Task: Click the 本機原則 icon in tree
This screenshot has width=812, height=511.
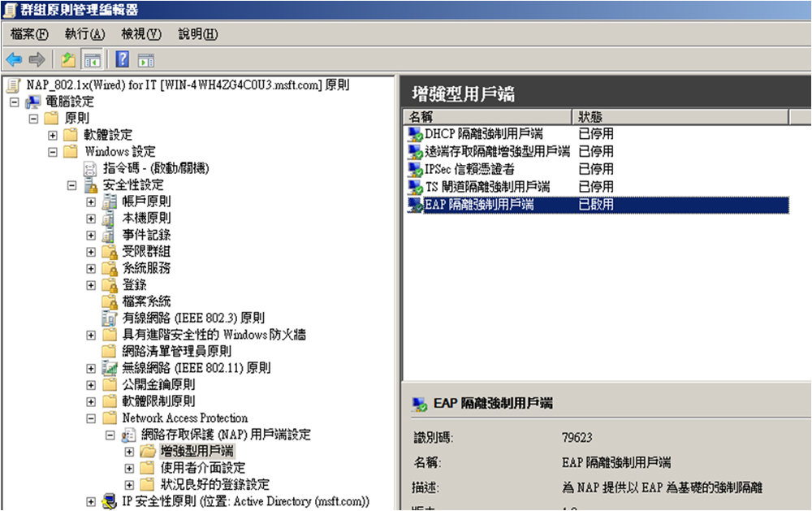Action: pyautogui.click(x=109, y=219)
